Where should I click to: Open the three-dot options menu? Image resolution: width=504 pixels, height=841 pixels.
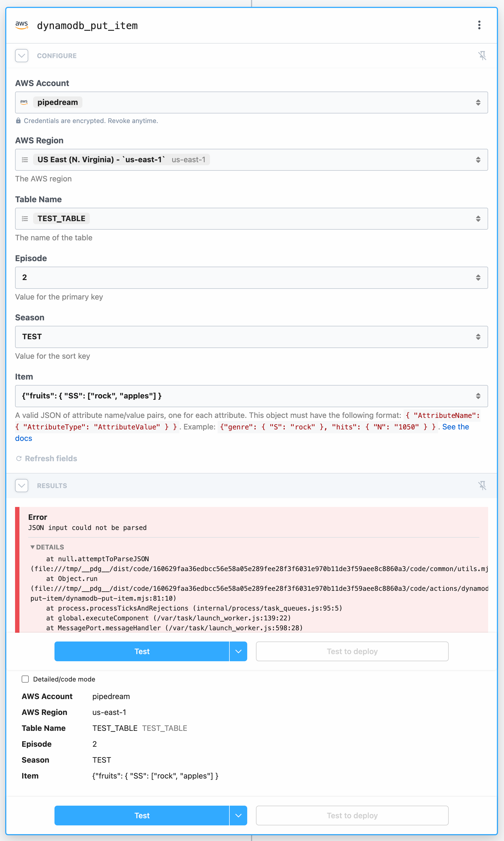coord(479,25)
